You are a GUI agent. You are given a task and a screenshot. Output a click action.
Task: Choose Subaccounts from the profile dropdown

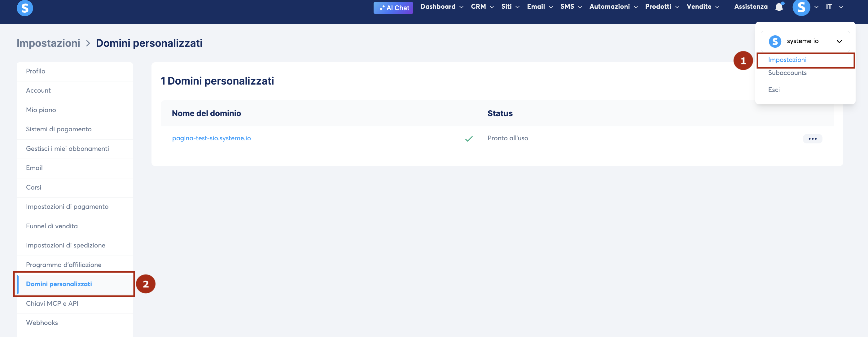pos(787,73)
